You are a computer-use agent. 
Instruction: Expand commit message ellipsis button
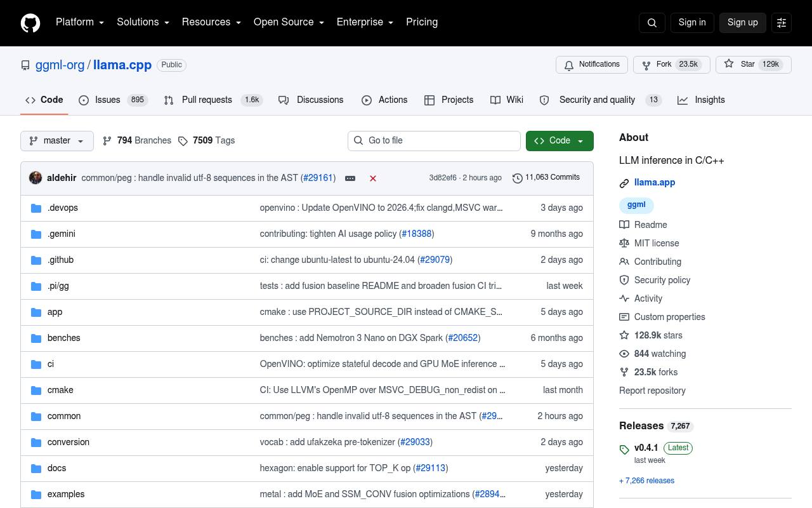[x=350, y=178]
